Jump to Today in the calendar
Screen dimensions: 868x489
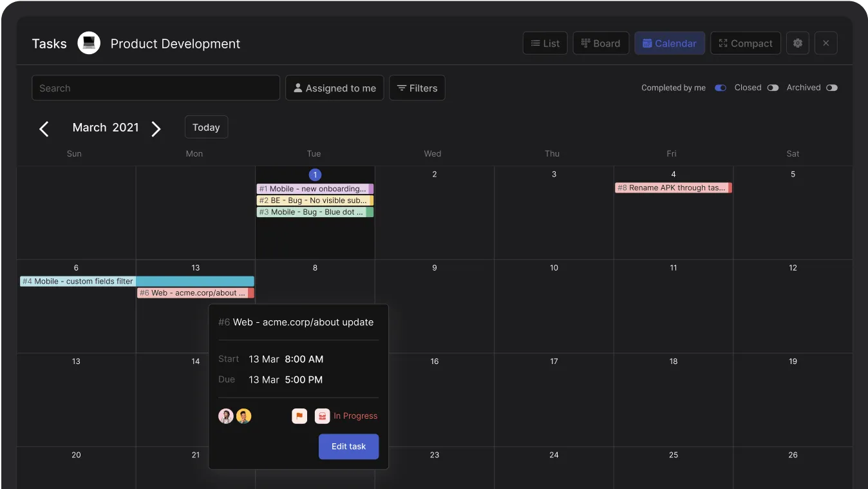coord(206,127)
